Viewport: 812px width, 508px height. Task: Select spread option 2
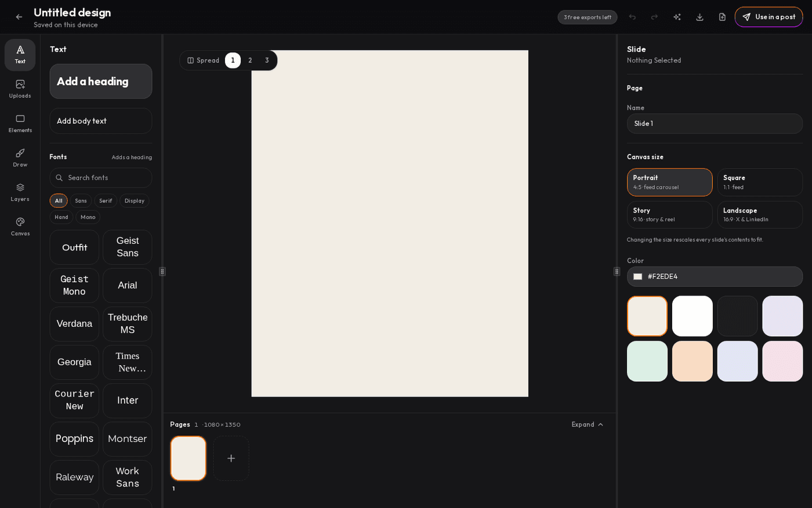tap(250, 60)
